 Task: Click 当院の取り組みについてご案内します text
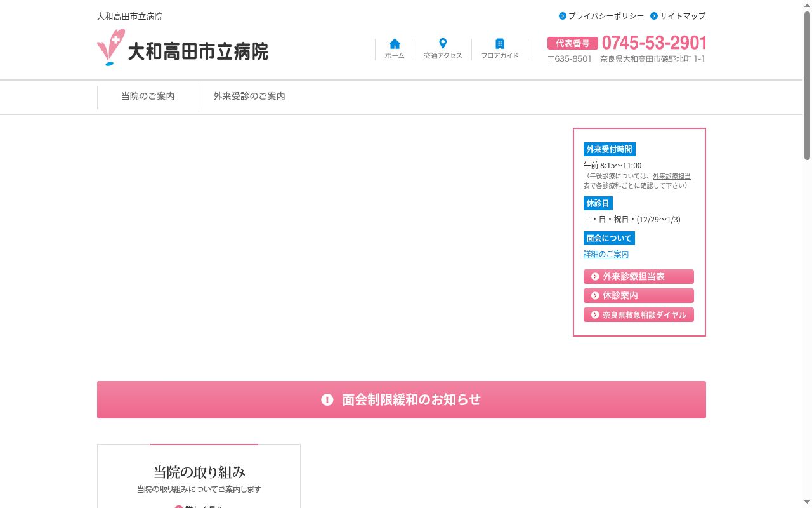(x=199, y=490)
